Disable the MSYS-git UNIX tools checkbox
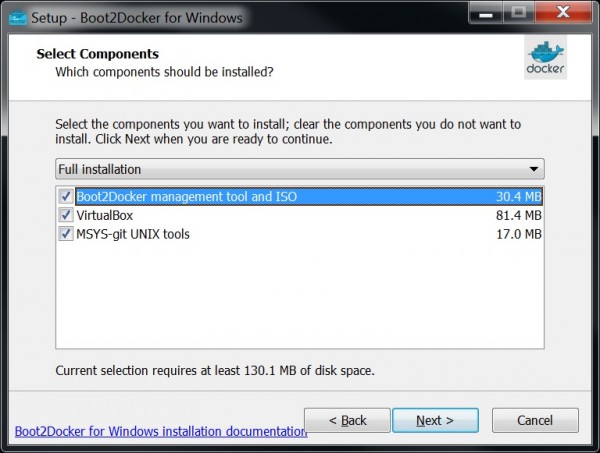This screenshot has width=600, height=453. (x=66, y=234)
